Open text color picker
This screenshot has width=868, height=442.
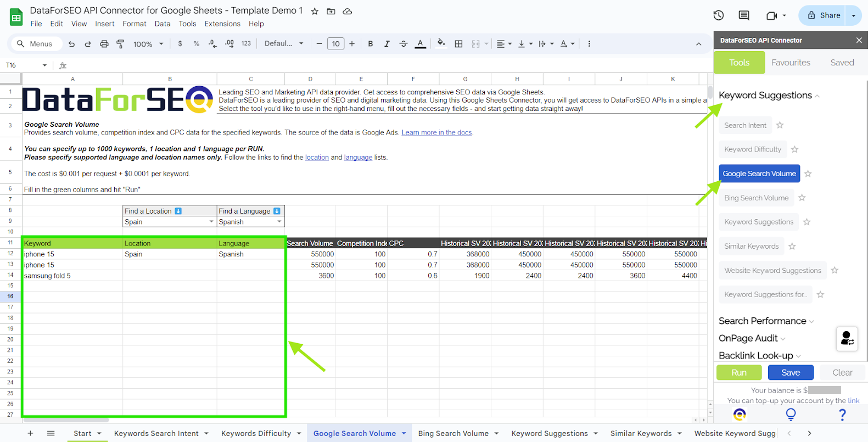(421, 44)
